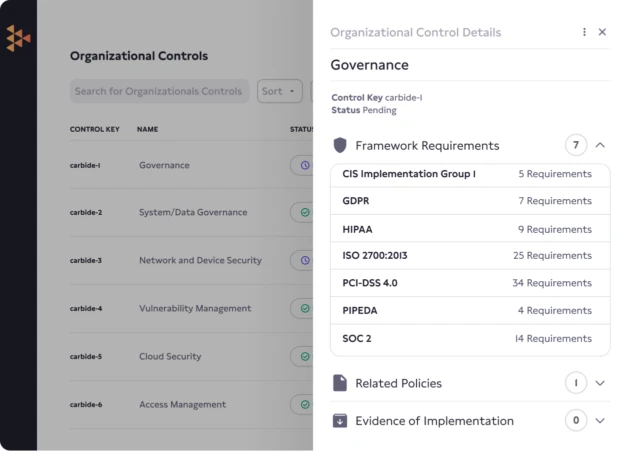Open the Cloud Security control

tap(170, 357)
